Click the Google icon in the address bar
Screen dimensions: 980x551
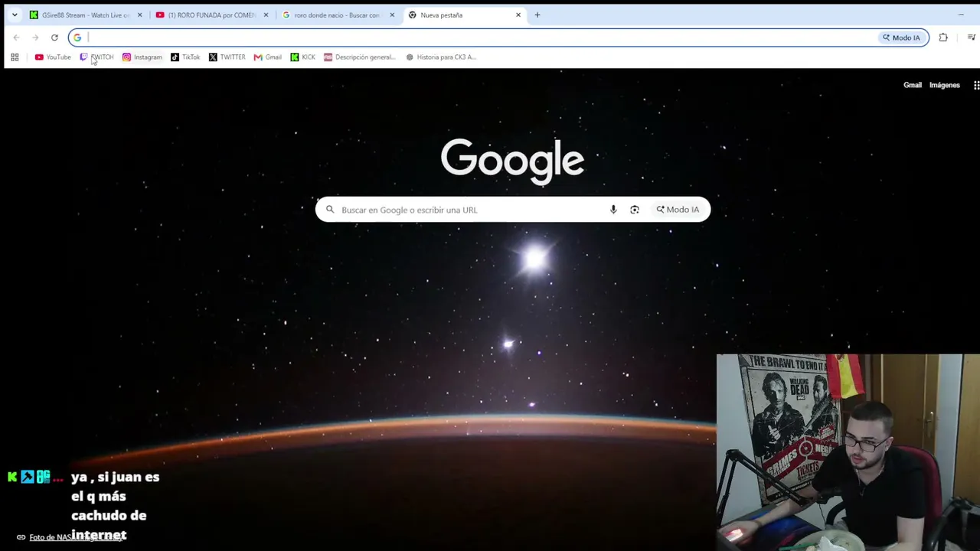point(77,37)
